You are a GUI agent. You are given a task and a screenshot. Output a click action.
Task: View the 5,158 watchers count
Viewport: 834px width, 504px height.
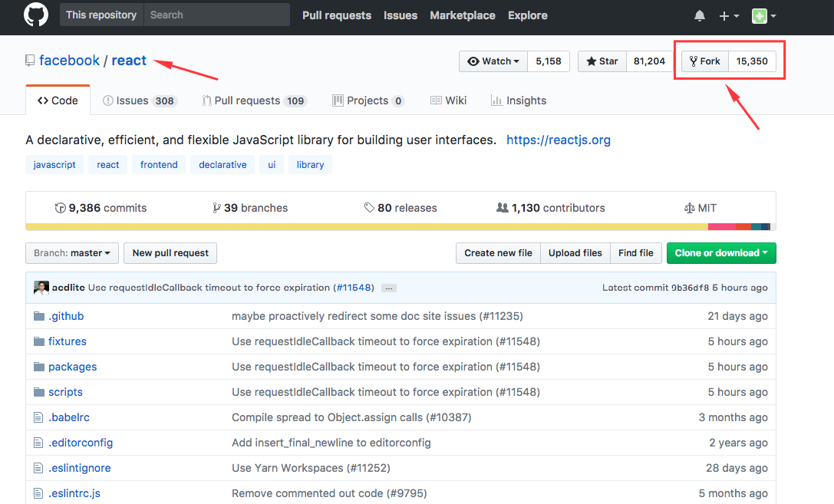point(549,61)
